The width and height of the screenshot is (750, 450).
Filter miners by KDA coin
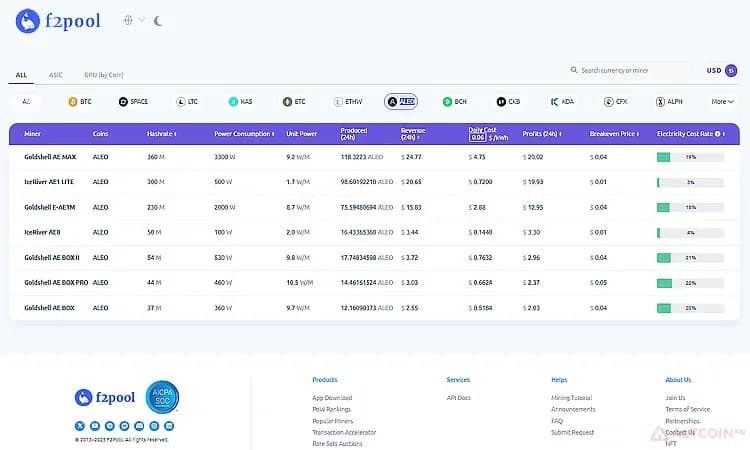tap(562, 101)
